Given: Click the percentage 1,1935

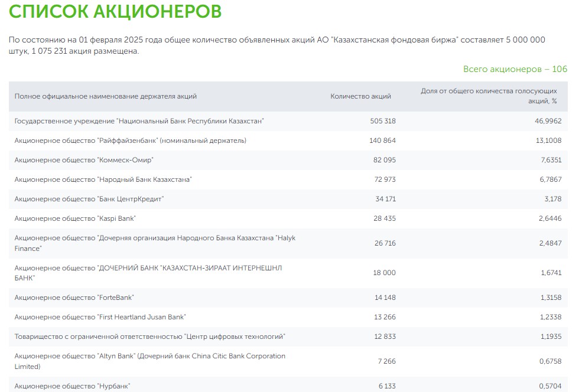Looking at the screenshot, I should pos(551,337).
